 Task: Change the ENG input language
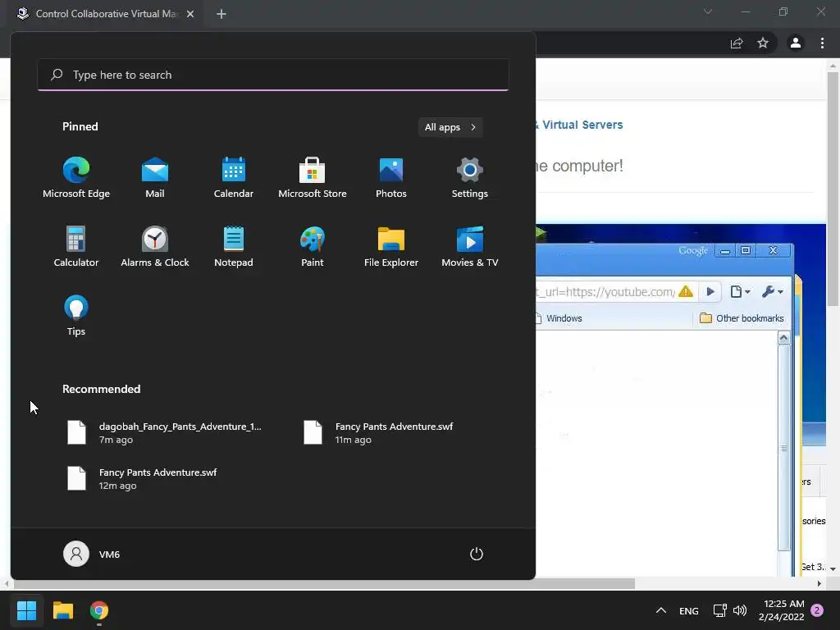coord(689,610)
